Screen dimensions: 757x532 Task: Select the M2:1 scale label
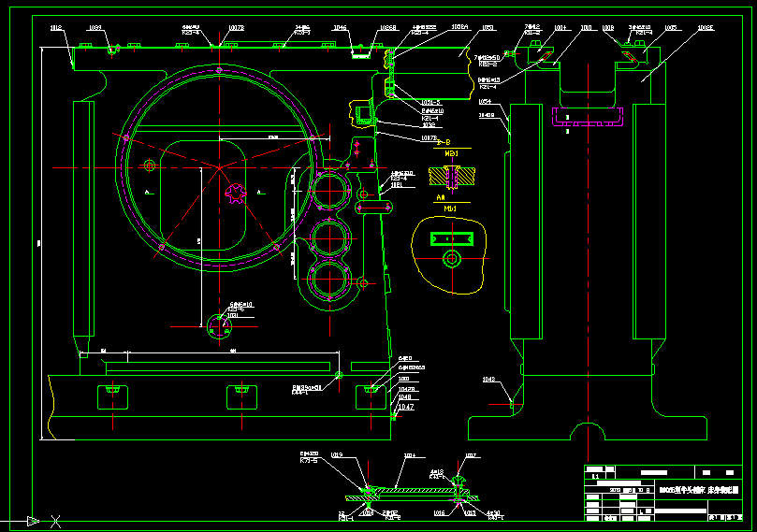pyautogui.click(x=451, y=154)
